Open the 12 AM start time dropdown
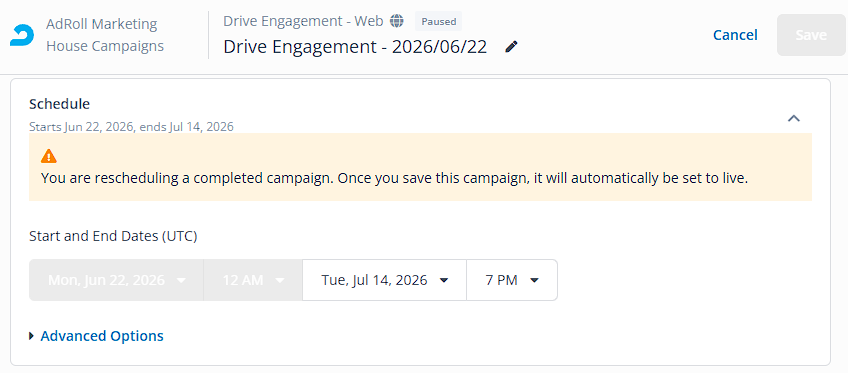848x373 pixels. 253,280
